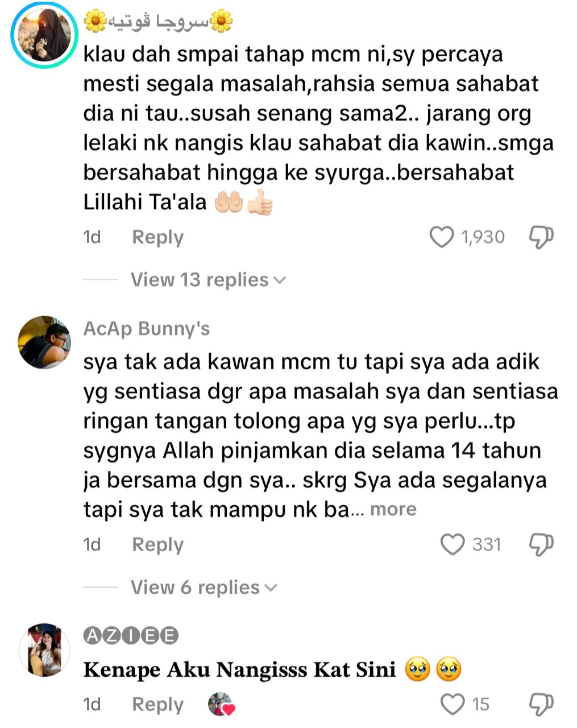Open the Arabic-script username with flowers

pyautogui.click(x=158, y=22)
